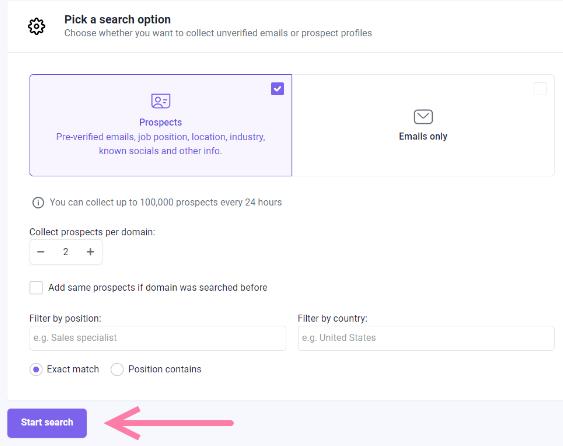Increase prospects per domain with plus

(90, 252)
